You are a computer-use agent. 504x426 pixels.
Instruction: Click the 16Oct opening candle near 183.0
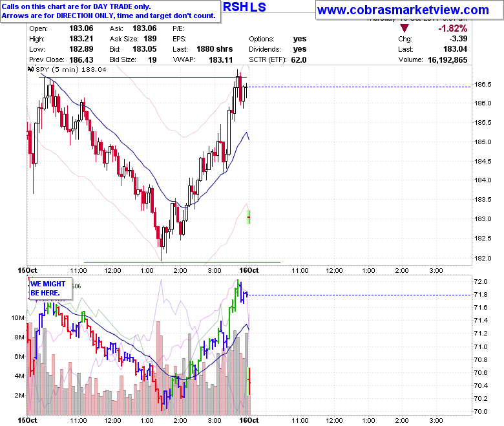(249, 217)
